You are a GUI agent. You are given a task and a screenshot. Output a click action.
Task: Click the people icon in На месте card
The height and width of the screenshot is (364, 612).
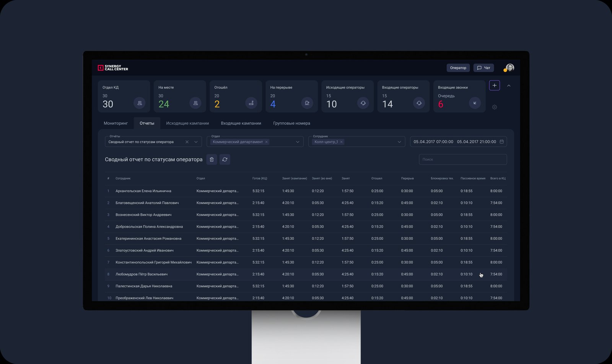point(195,103)
